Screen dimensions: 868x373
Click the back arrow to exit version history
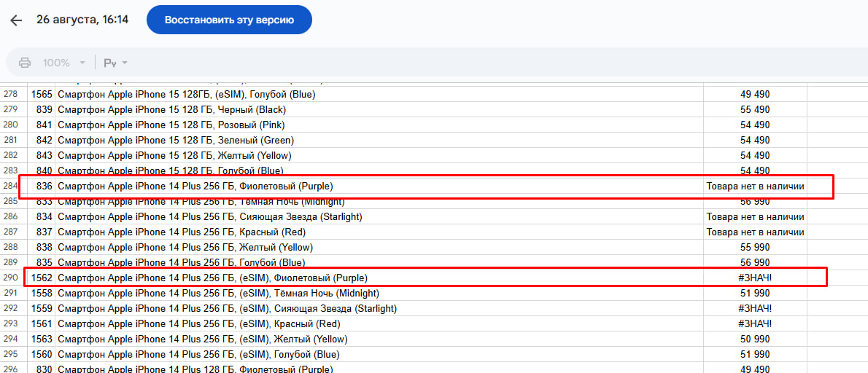[x=16, y=20]
